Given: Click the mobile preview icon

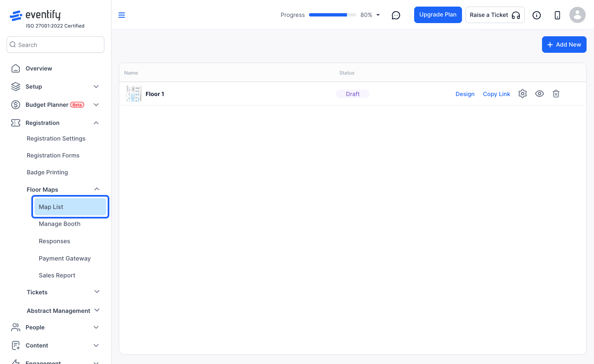Looking at the screenshot, I should [557, 15].
